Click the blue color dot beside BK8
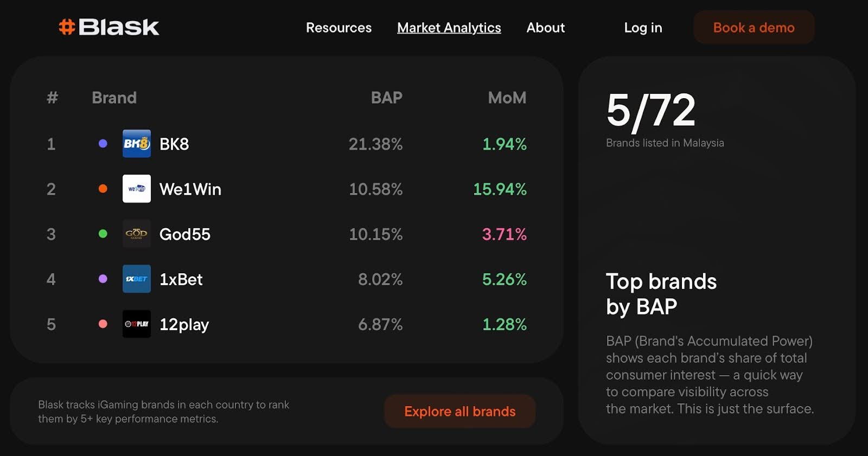 pos(103,144)
